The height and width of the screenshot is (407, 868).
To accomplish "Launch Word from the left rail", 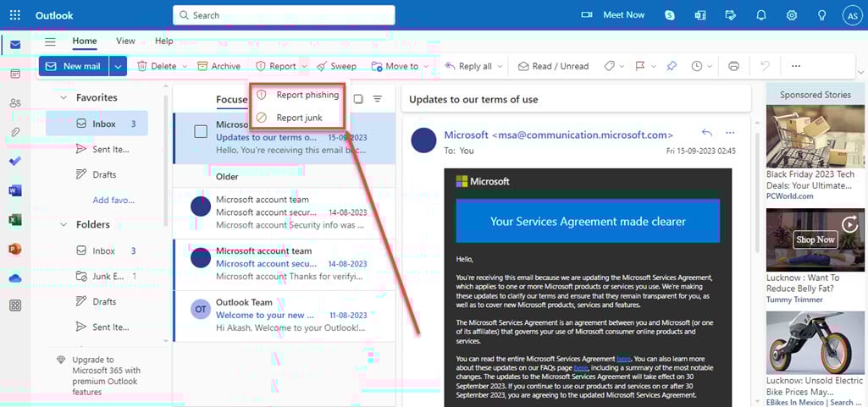I will pos(15,190).
